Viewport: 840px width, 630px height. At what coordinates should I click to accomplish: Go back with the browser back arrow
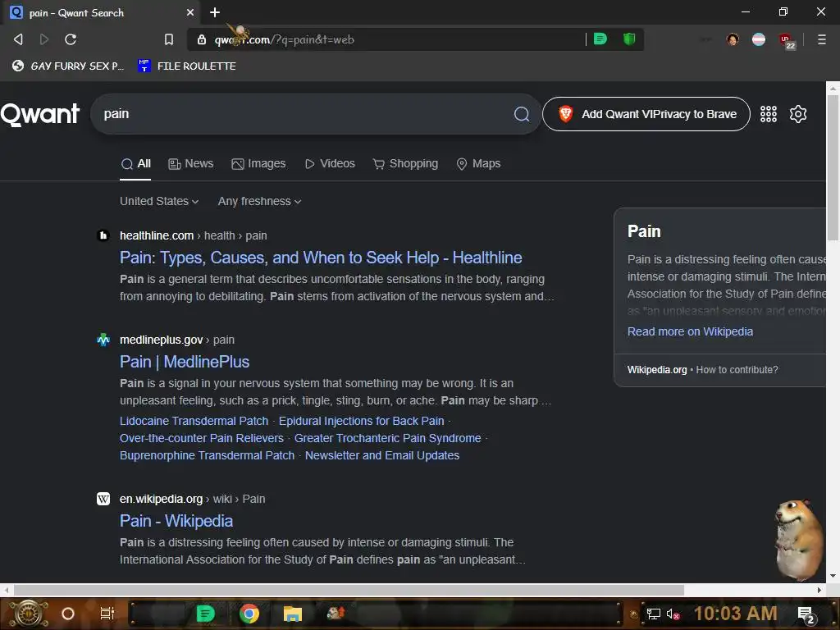click(x=18, y=39)
